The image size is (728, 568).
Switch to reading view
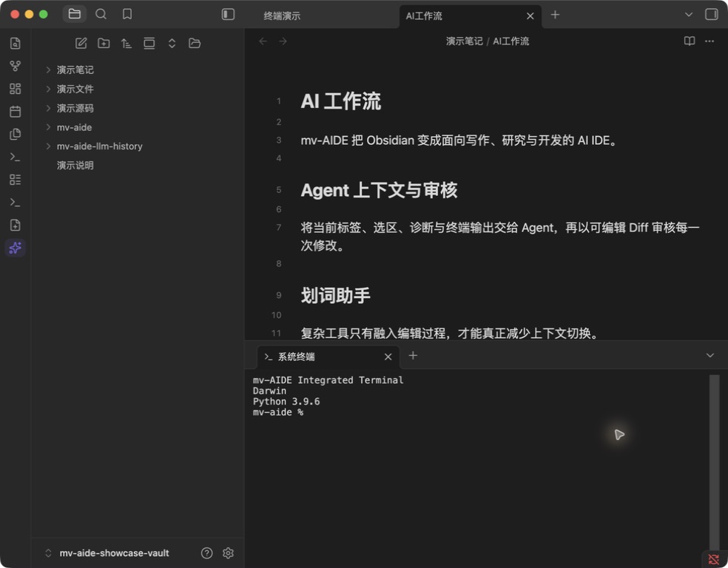pos(690,41)
